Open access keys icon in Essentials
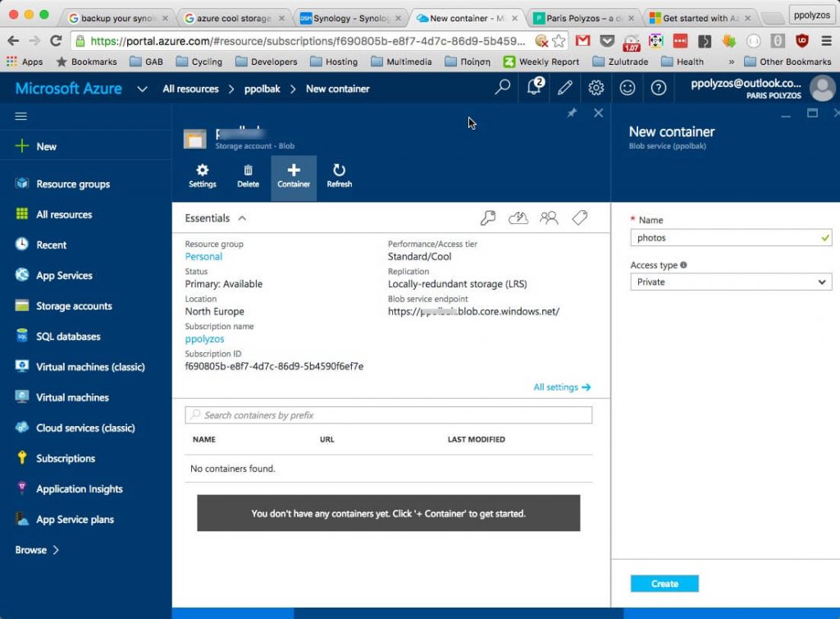This screenshot has width=840, height=619. [x=487, y=218]
